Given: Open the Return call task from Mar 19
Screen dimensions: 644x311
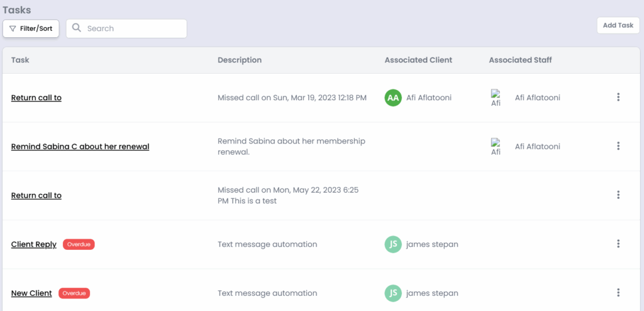Looking at the screenshot, I should click(x=36, y=98).
